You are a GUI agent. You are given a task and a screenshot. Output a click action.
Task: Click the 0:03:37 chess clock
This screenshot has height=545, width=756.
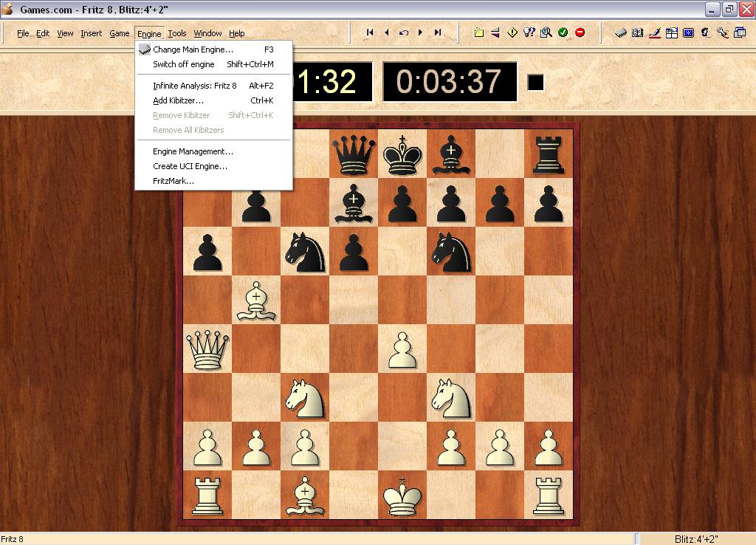coord(450,81)
